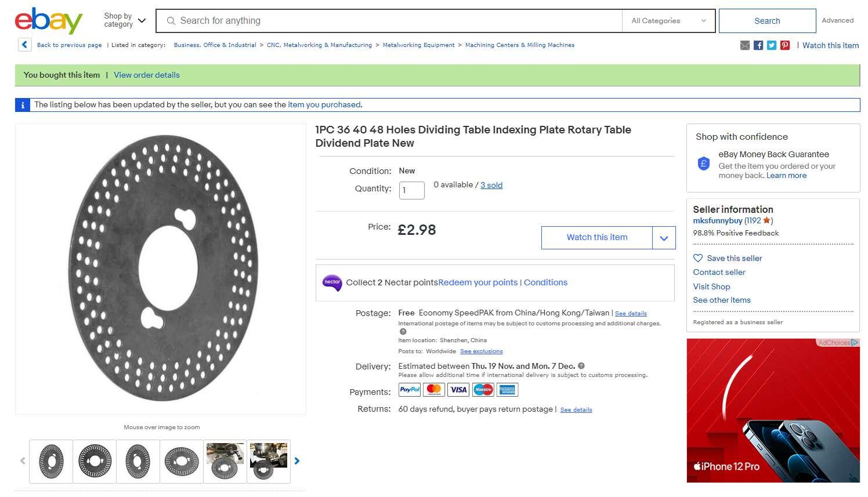Screen dimensions: 868x497
Task: Select the workshop photo thumbnail
Action: [225, 461]
